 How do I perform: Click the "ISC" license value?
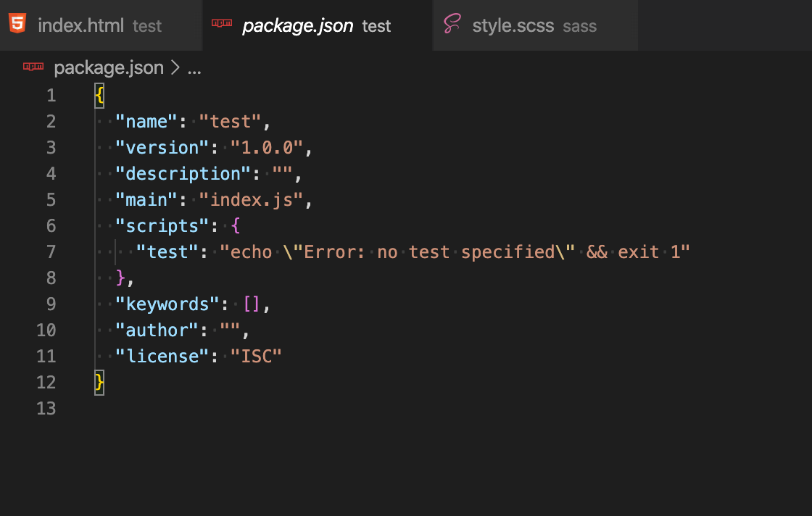[256, 357]
